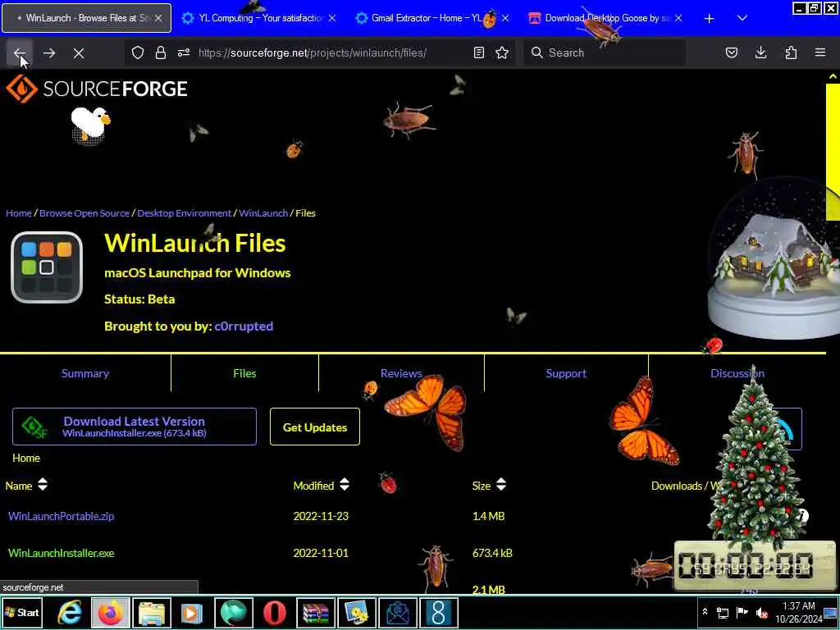The height and width of the screenshot is (630, 840).
Task: Open the Files project tab
Action: point(244,373)
